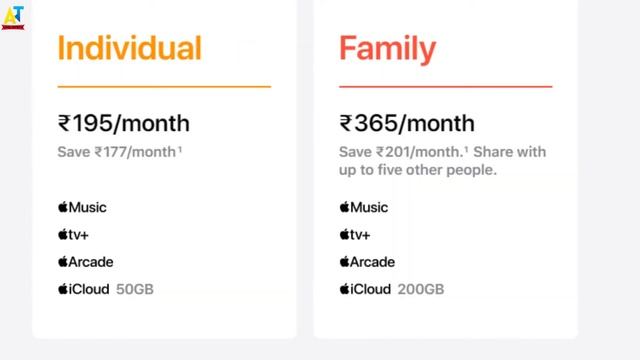Screen dimensions: 640x360
Task: Select the Individual plan heading
Action: point(130,48)
